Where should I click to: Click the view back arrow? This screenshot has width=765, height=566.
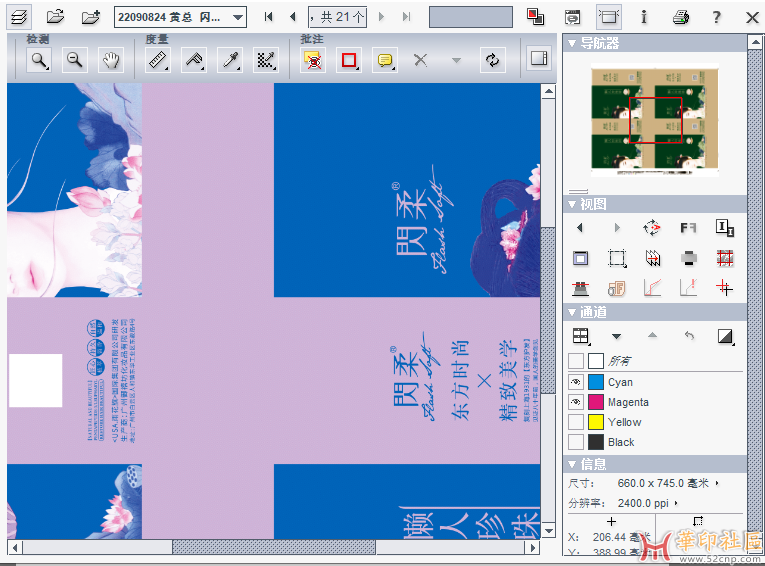pos(580,228)
